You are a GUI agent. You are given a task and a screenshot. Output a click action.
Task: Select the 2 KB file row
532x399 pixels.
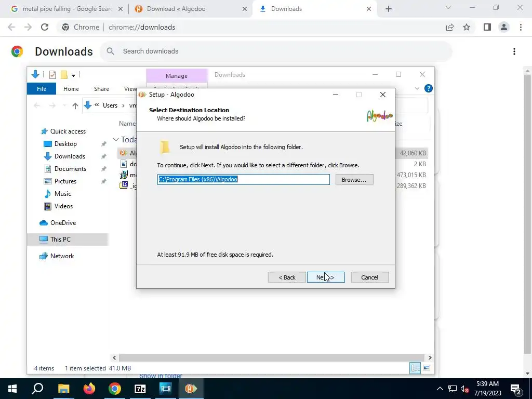pos(273,164)
